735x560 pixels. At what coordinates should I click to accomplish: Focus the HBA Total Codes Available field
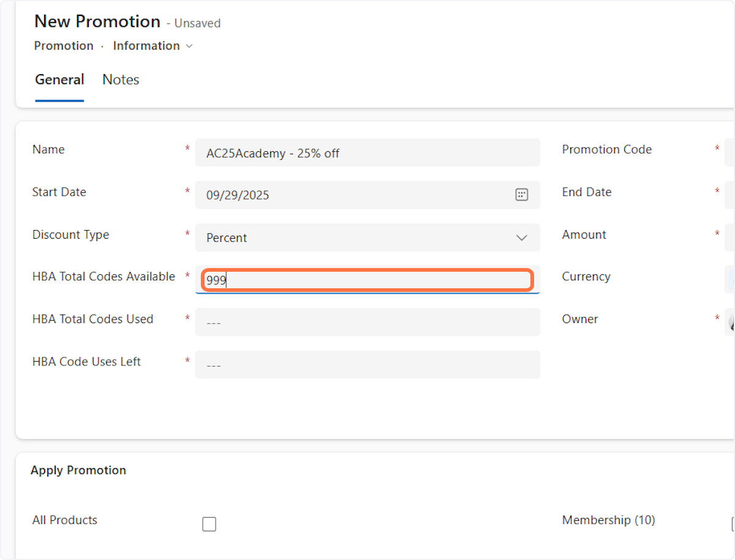[x=367, y=281]
